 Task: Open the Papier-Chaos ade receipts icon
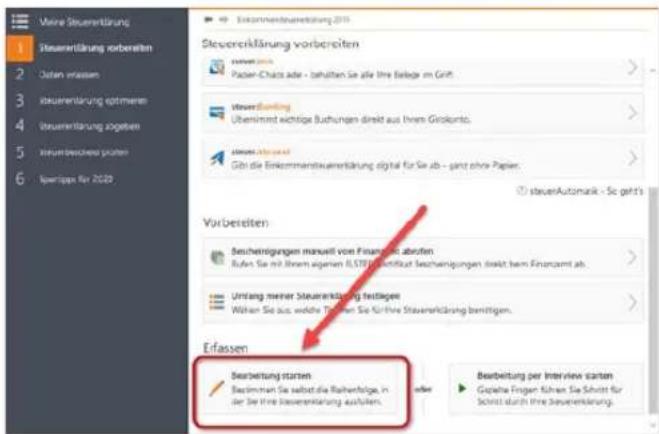217,67
